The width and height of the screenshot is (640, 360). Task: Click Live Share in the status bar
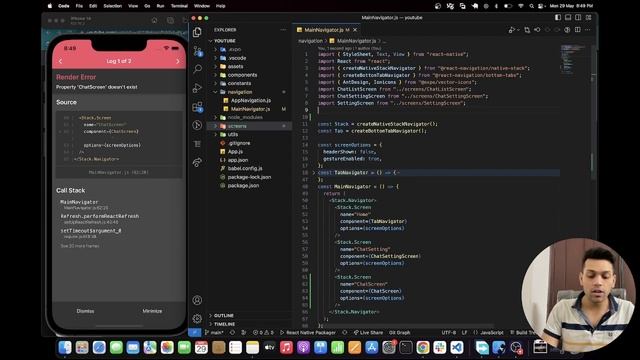368,333
